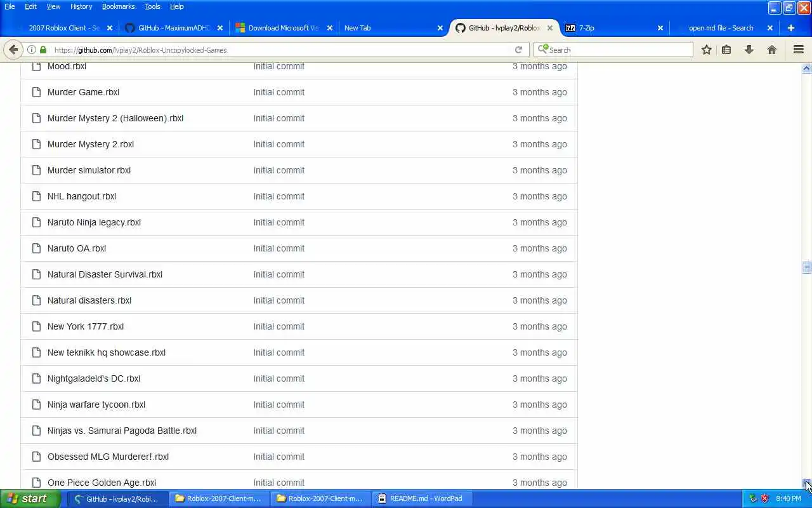812x508 pixels.
Task: Open first Roblox-2007-Client folder taskbar item
Action: click(x=219, y=498)
